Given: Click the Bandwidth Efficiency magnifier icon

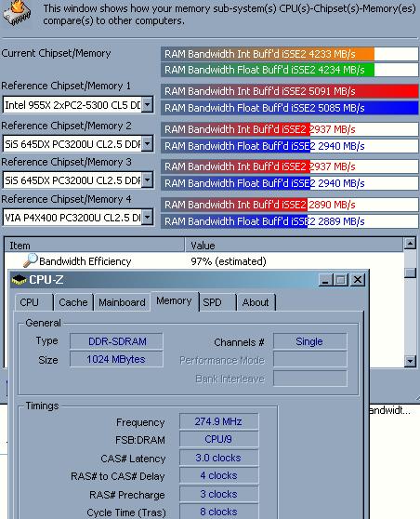Looking at the screenshot, I should tap(31, 260).
